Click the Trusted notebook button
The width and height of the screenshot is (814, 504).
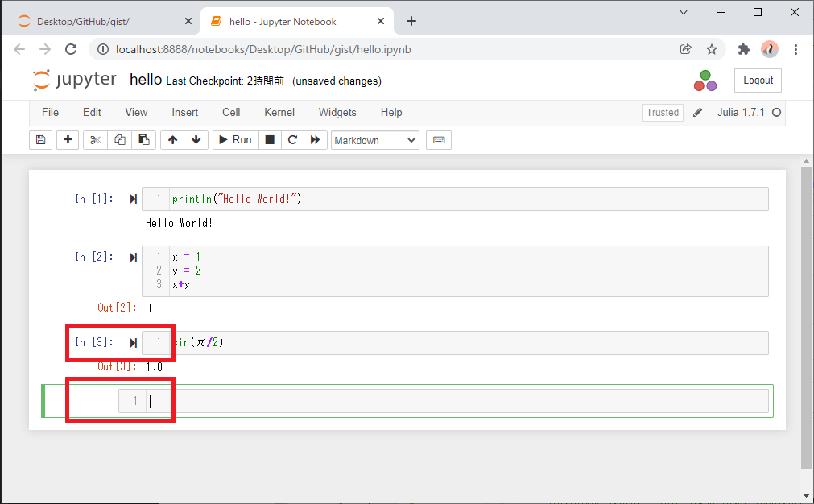pyautogui.click(x=663, y=113)
